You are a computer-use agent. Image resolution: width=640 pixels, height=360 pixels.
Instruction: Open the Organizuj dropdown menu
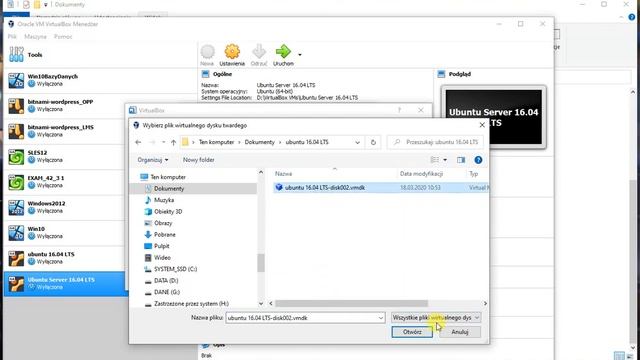click(153, 160)
